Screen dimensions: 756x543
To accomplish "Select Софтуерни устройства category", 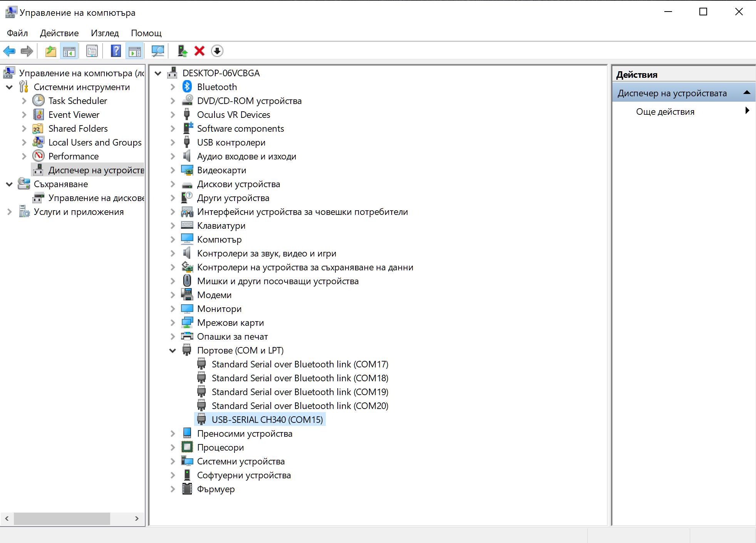I will pos(244,475).
